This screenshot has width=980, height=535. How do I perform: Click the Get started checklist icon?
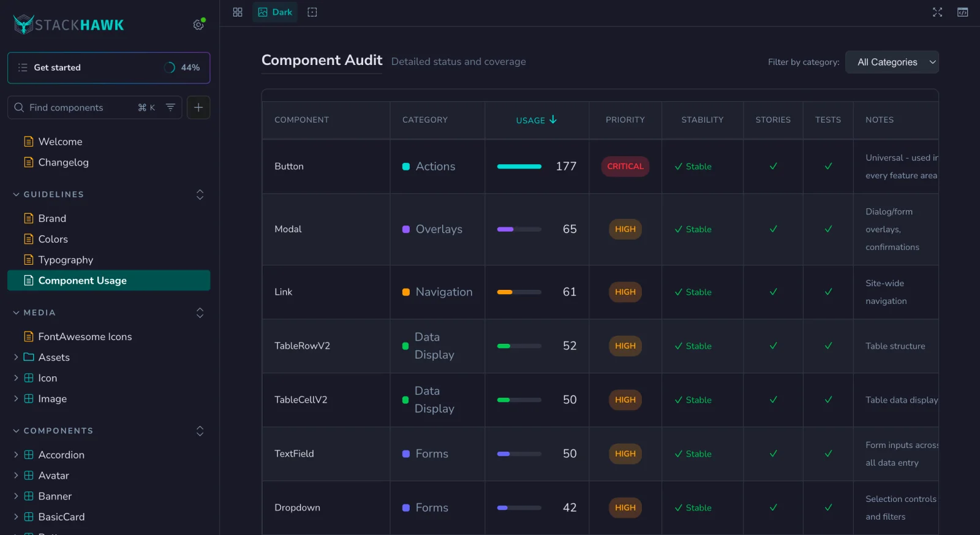click(x=23, y=67)
